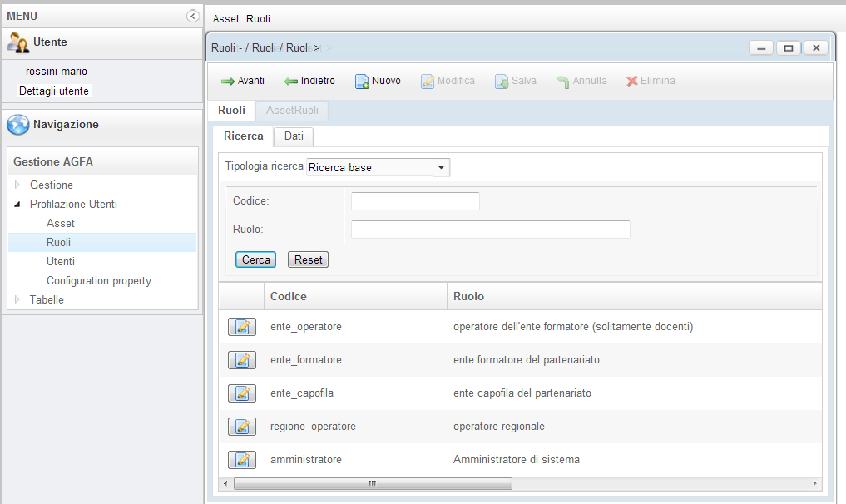Collapse the MENU sidebar panel
Viewport: 846px width, 504px height.
click(193, 16)
